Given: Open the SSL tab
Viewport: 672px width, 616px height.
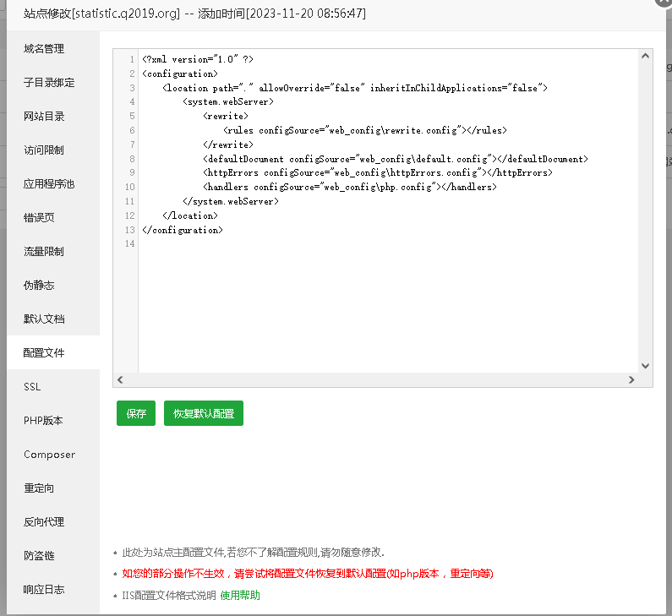Looking at the screenshot, I should [32, 387].
